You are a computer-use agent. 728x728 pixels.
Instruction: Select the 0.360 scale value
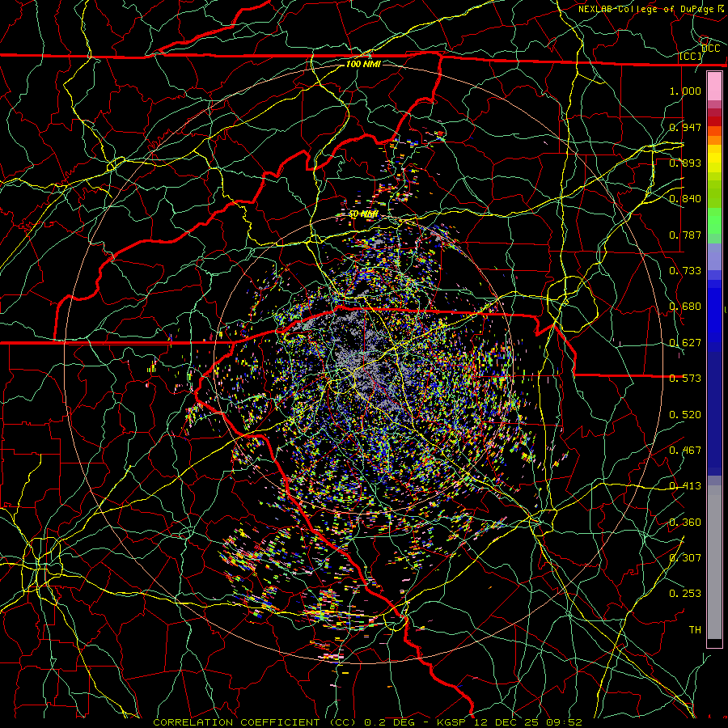pyautogui.click(x=685, y=523)
